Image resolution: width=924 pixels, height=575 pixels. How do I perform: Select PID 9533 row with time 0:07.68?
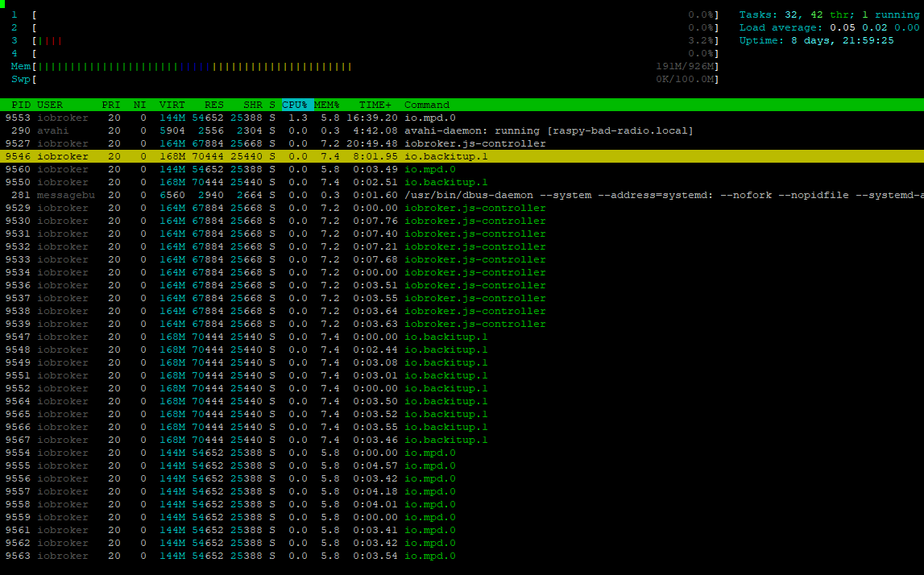pos(462,260)
